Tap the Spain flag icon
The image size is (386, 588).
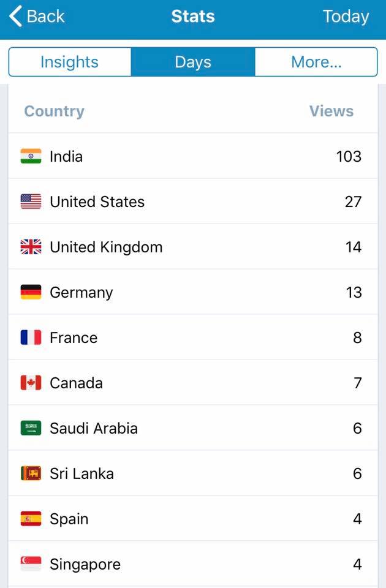(x=31, y=519)
